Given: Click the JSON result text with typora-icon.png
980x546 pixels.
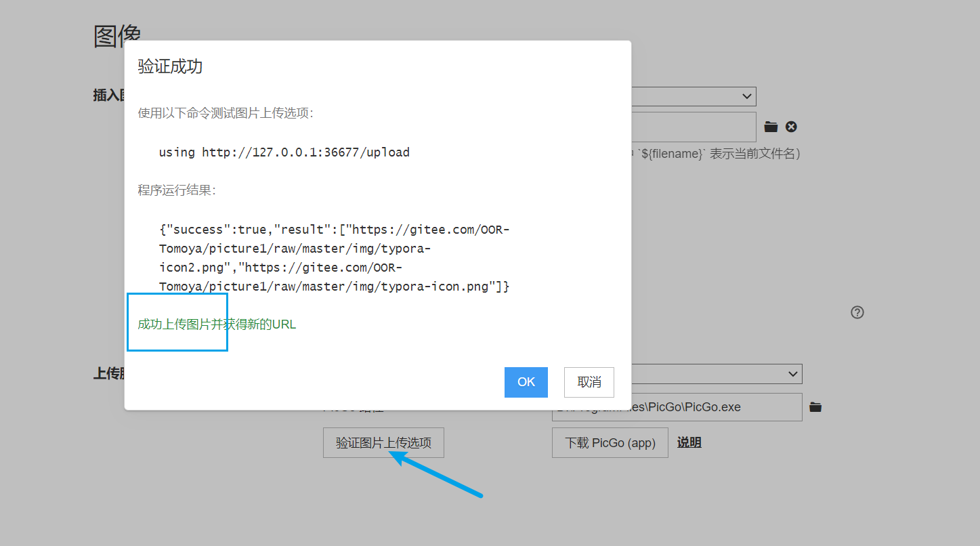Looking at the screenshot, I should click(x=335, y=258).
